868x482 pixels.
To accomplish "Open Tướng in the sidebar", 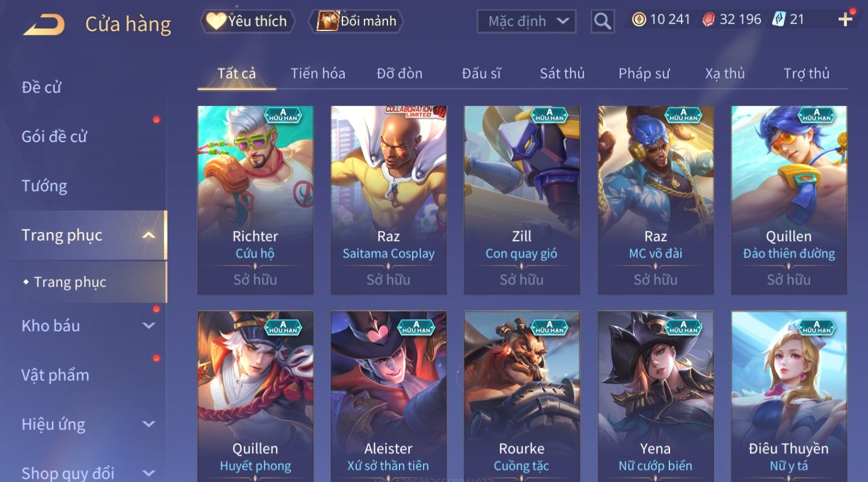I will tap(44, 186).
